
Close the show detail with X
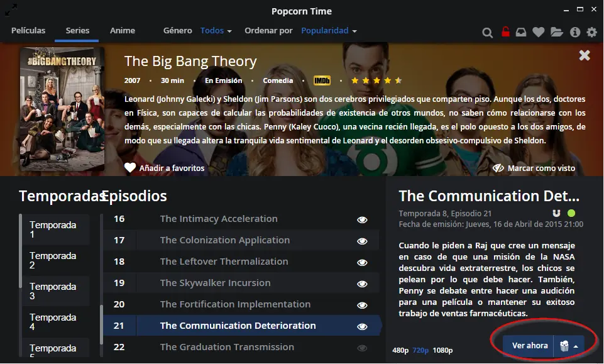click(x=585, y=55)
